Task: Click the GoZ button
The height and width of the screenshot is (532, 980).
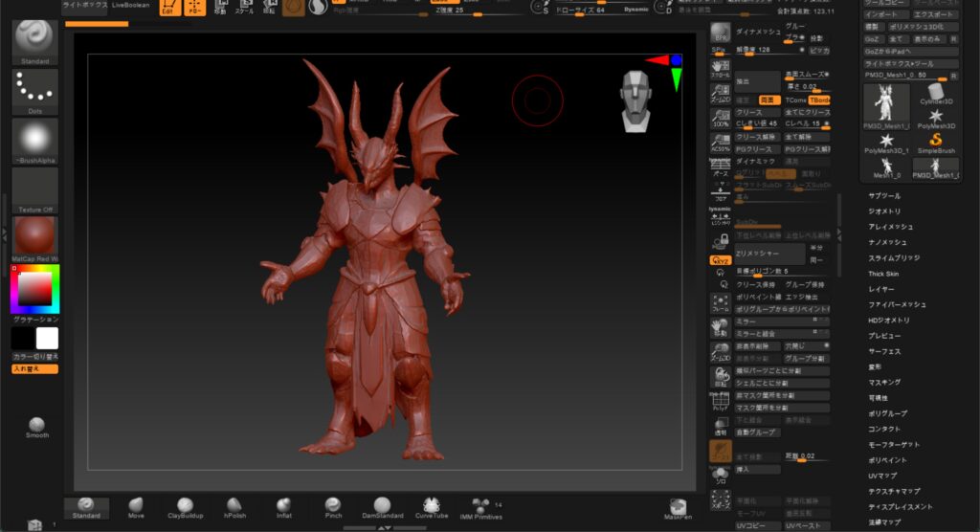Action: point(872,39)
